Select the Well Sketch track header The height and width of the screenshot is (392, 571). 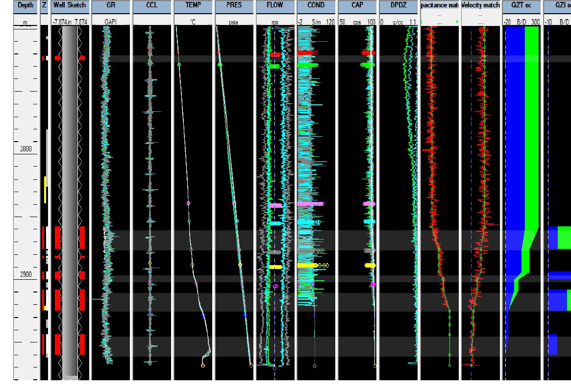[x=70, y=6]
